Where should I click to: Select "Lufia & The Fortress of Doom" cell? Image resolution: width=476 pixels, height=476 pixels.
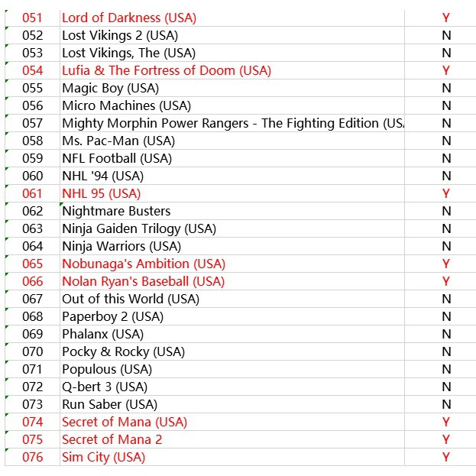point(166,70)
